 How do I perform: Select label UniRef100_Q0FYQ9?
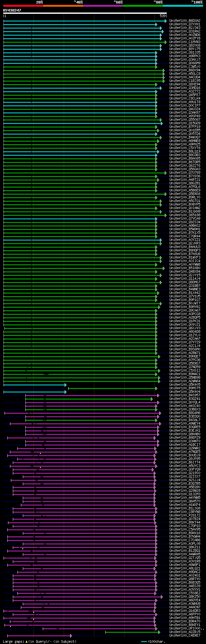185,470
